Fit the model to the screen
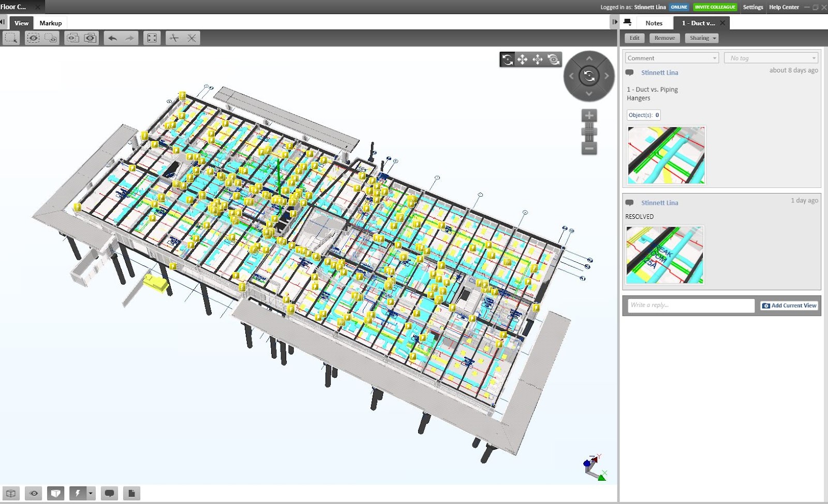 click(152, 38)
